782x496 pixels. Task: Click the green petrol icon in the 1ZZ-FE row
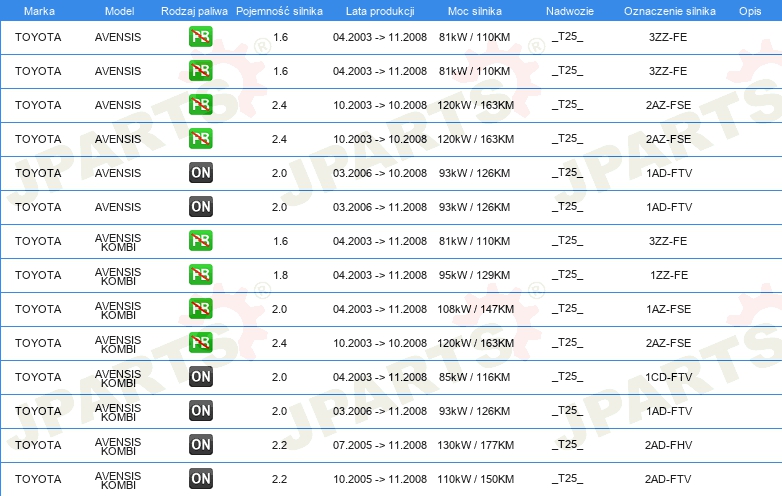point(200,275)
